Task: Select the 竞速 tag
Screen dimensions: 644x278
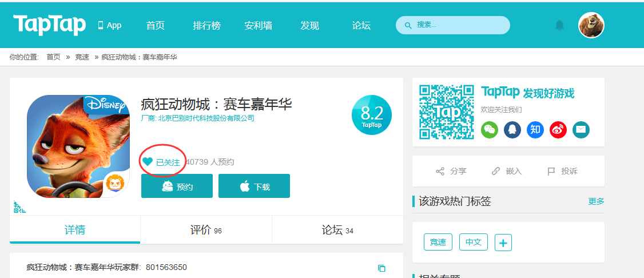Action: (x=438, y=243)
